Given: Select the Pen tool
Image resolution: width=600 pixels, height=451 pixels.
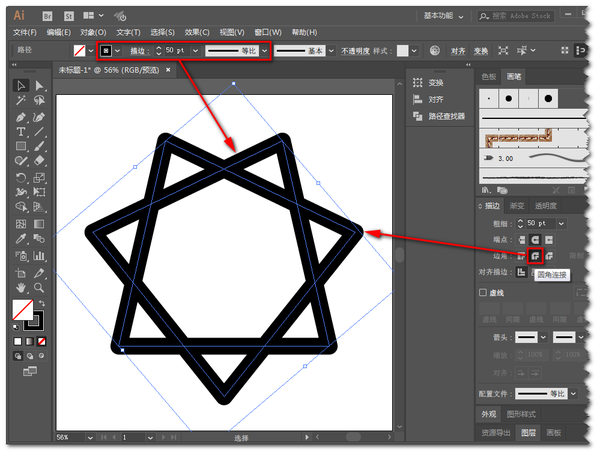Looking at the screenshot, I should (x=21, y=117).
